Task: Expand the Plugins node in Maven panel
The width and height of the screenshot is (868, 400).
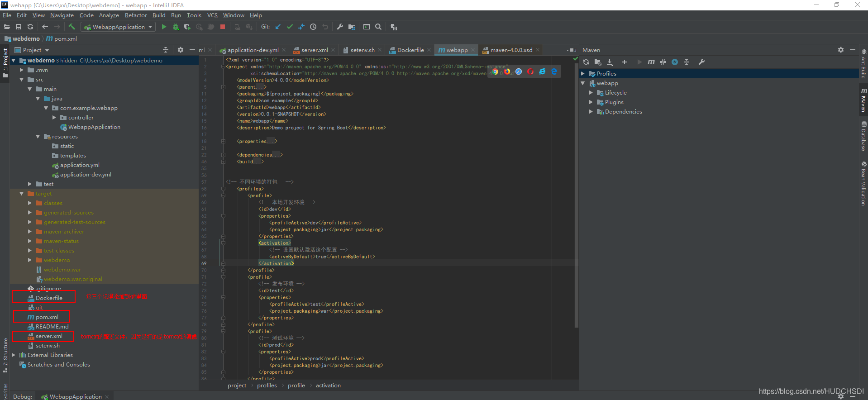Action: click(591, 102)
